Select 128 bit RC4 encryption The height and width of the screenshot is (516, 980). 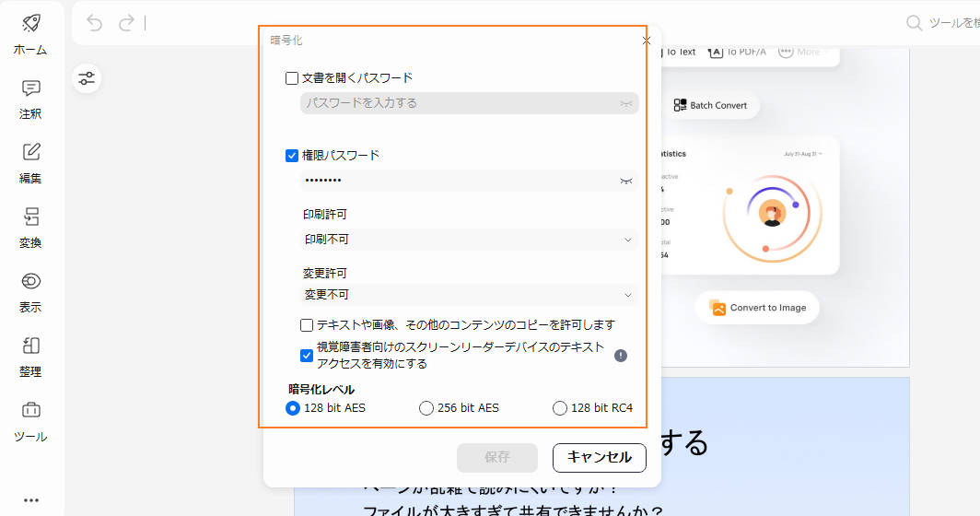(x=559, y=408)
